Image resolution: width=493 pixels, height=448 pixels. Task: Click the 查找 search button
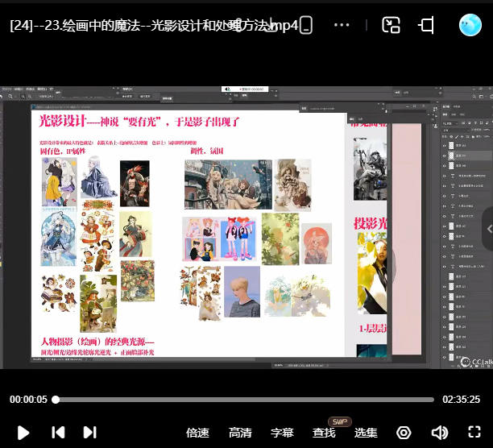(324, 433)
